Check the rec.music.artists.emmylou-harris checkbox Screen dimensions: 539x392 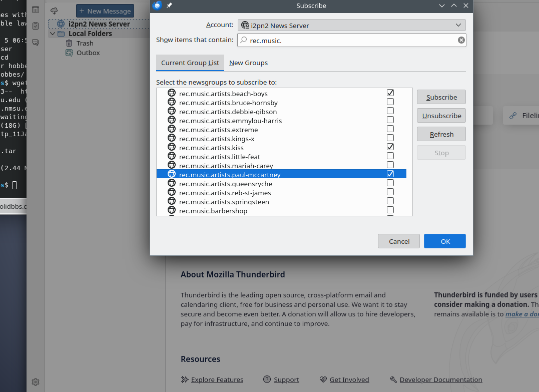[x=390, y=120]
